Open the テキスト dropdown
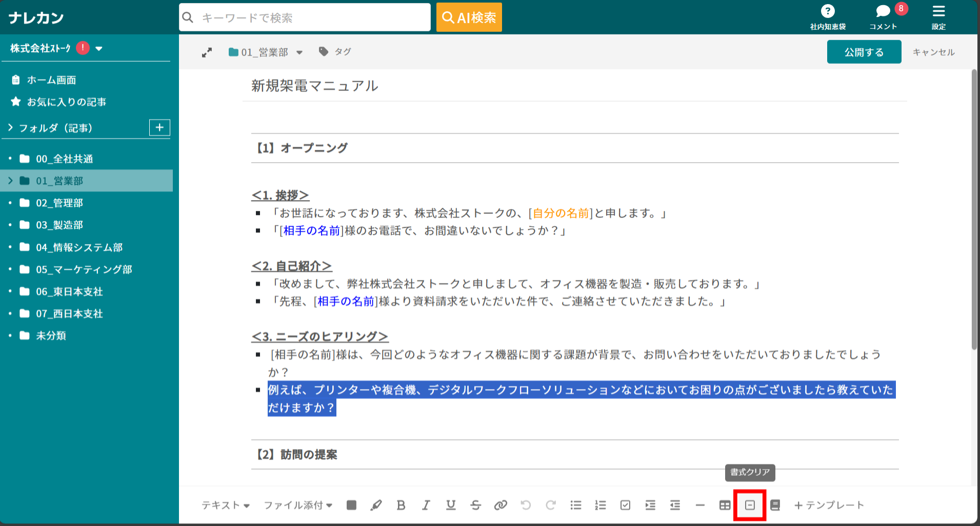The height and width of the screenshot is (526, 980). click(226, 505)
